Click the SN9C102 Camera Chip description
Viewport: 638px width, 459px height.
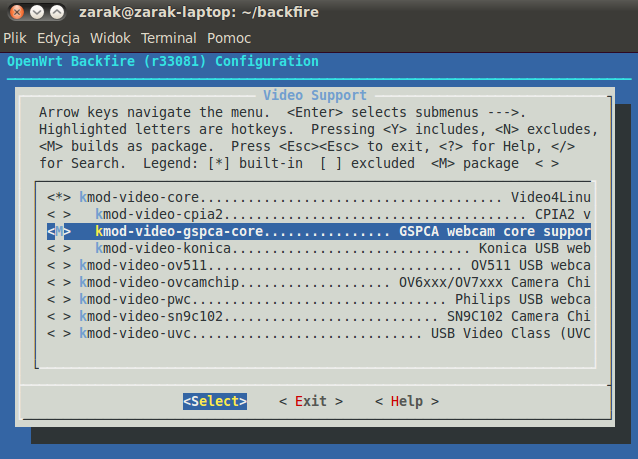(x=519, y=317)
